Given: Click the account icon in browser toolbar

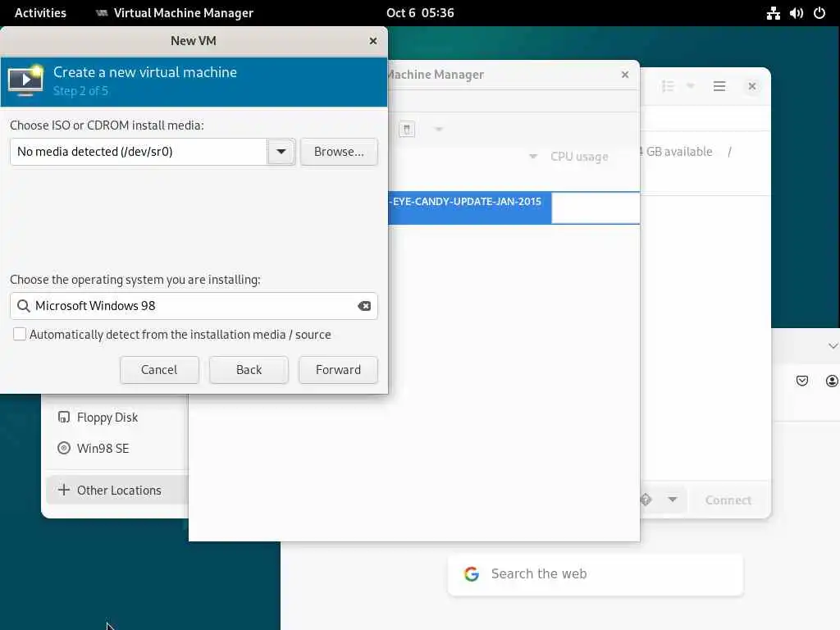Looking at the screenshot, I should click(x=832, y=381).
